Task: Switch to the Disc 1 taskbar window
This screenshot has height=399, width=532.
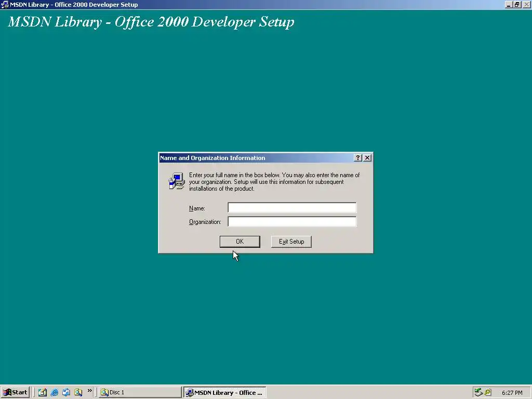Action: [x=140, y=392]
